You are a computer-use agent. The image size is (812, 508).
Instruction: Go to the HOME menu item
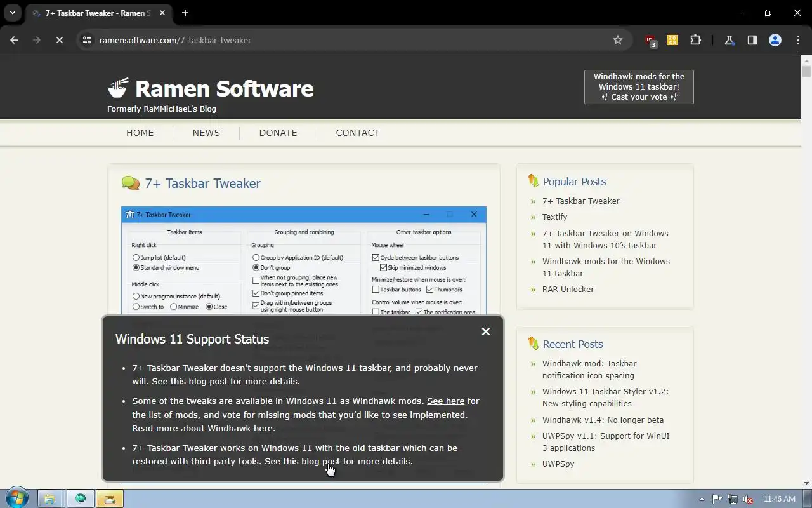(x=140, y=133)
